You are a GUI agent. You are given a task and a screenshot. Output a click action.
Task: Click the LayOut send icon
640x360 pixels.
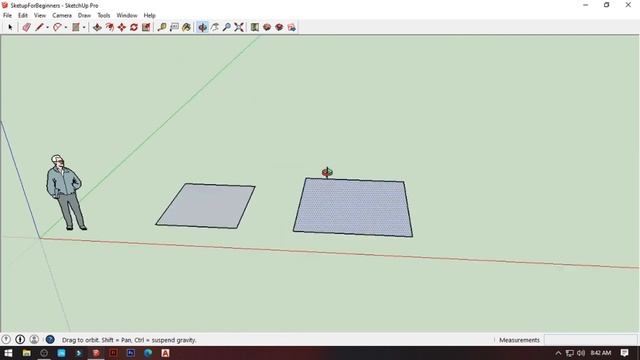tap(279, 27)
